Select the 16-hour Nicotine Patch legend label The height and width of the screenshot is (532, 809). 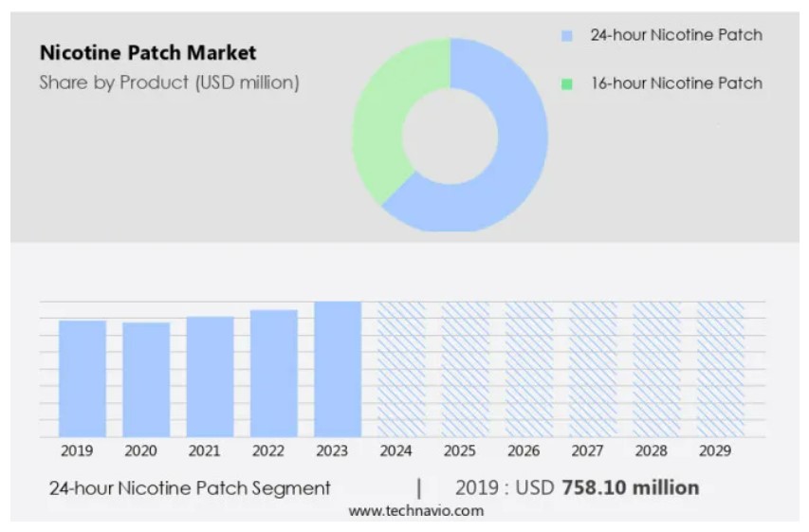point(675,83)
